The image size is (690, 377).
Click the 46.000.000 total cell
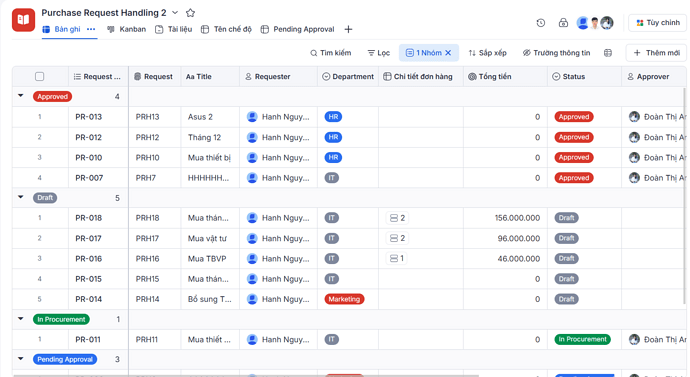tap(505, 259)
